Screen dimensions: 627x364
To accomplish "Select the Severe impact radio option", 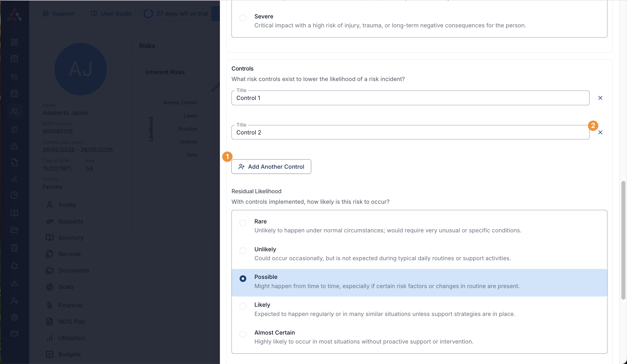I will (x=243, y=18).
